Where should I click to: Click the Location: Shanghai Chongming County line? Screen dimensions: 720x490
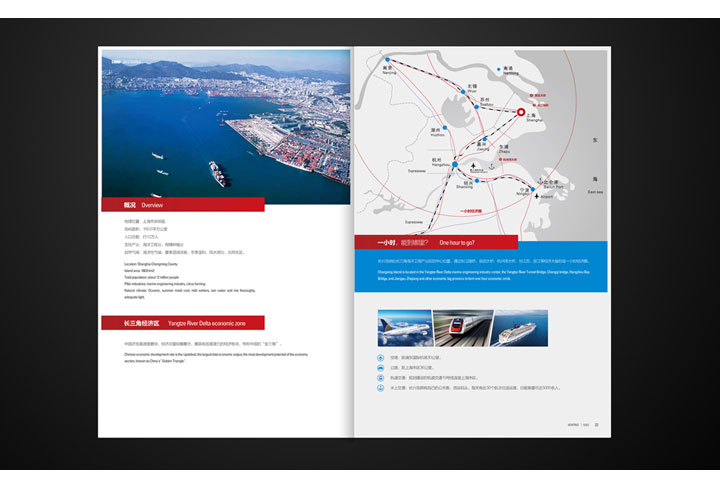point(151,264)
